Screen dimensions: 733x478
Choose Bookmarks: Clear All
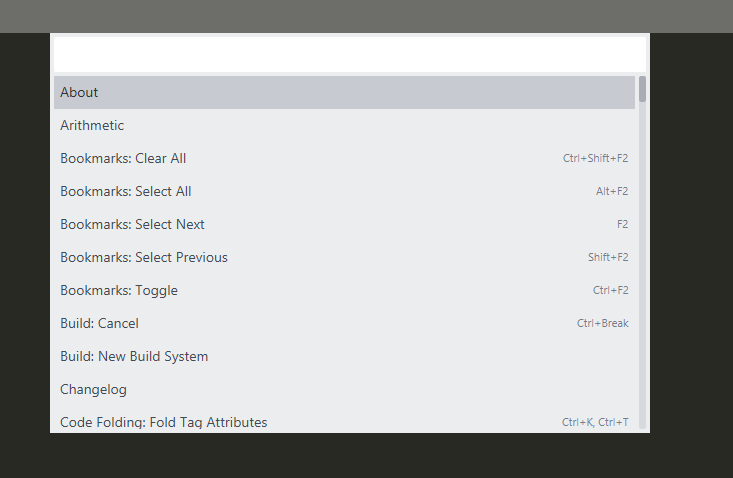point(123,158)
